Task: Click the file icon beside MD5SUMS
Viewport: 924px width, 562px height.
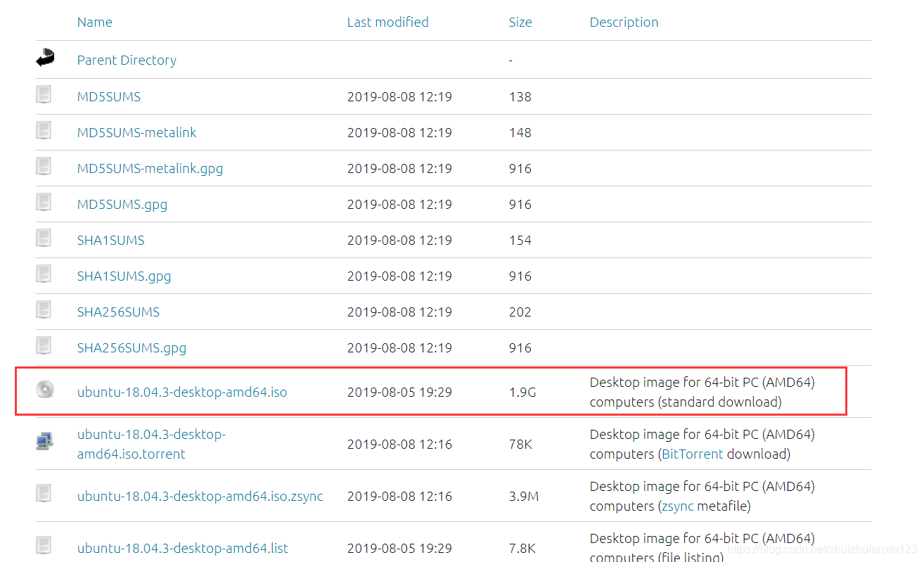Action: tap(44, 95)
